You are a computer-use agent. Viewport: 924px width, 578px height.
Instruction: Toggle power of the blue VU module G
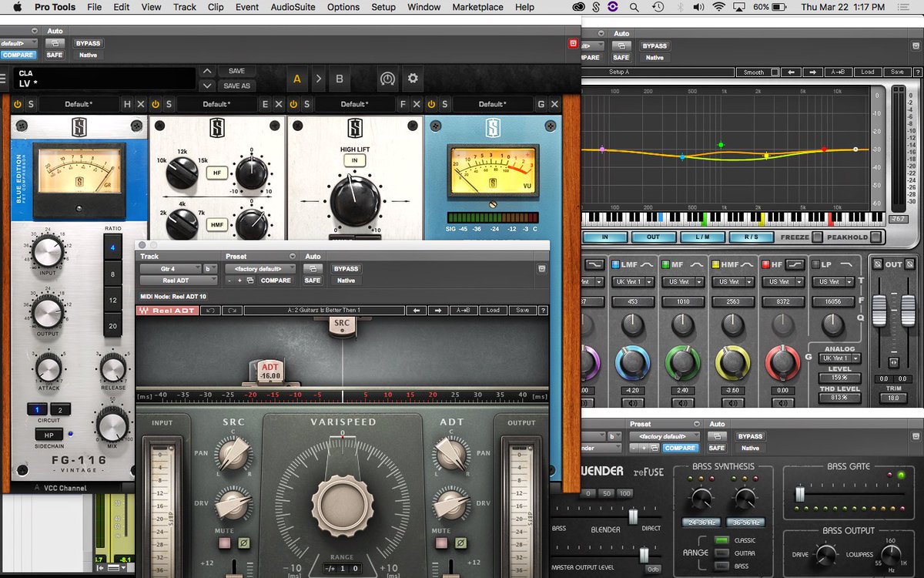(x=431, y=104)
